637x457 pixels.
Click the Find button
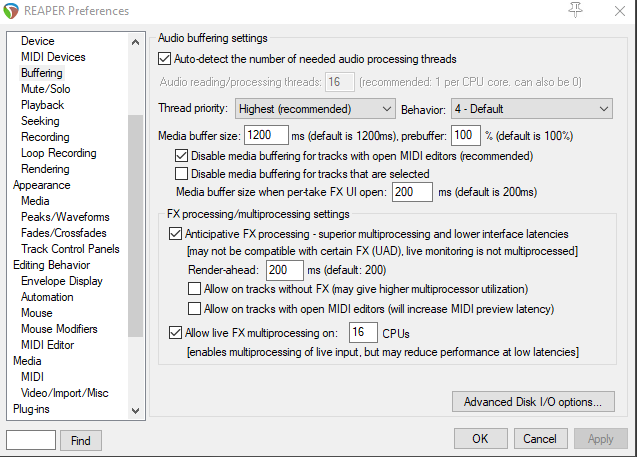81,440
